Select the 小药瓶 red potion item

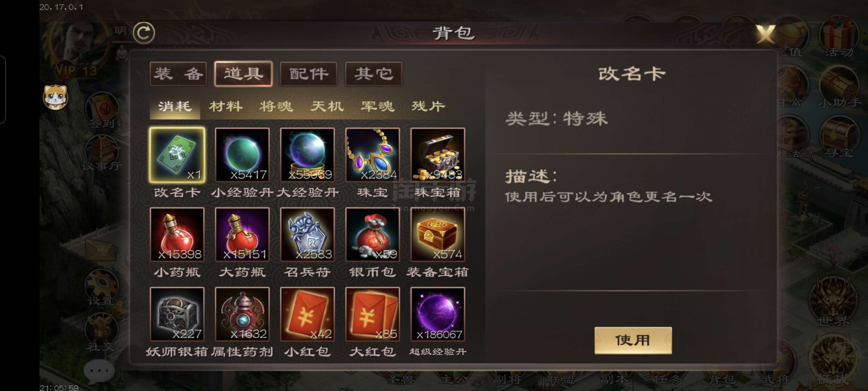click(177, 235)
